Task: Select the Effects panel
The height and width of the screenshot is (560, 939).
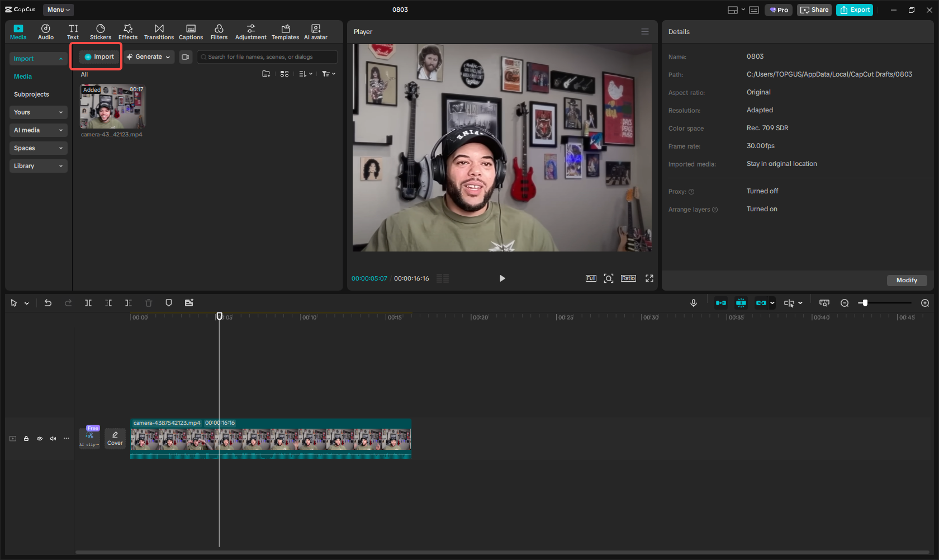Action: pos(127,31)
